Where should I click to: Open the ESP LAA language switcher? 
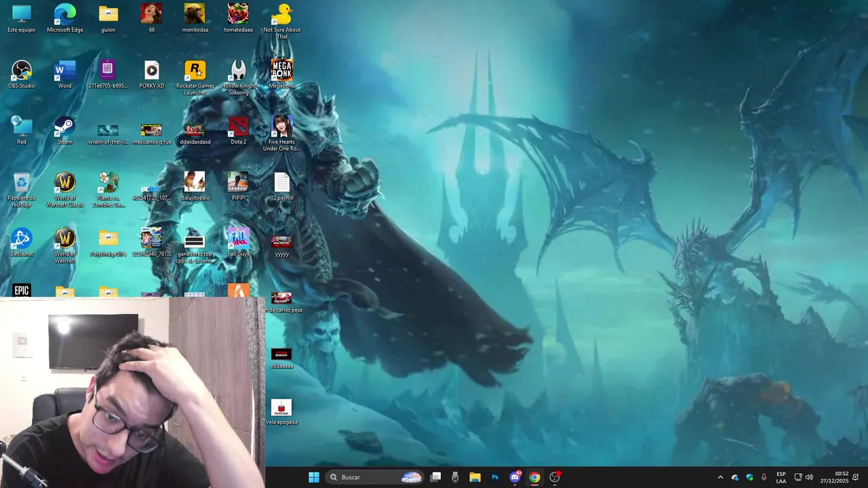coord(781,477)
